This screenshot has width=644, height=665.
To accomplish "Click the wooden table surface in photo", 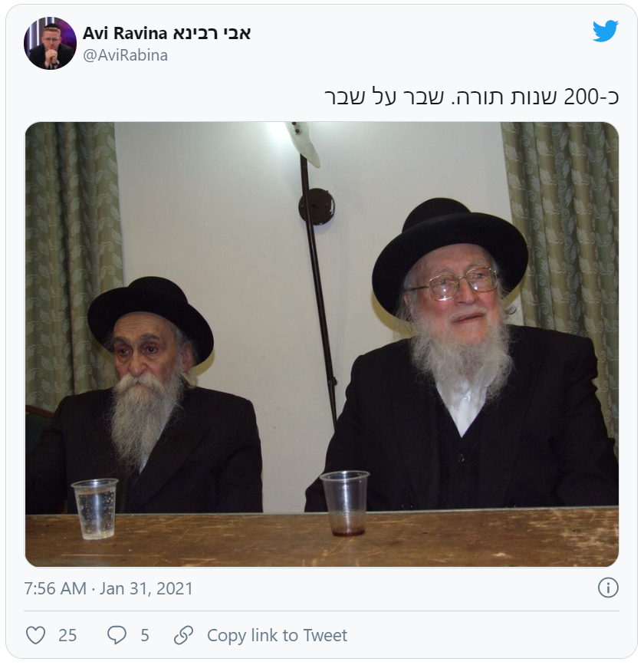I will [322, 539].
